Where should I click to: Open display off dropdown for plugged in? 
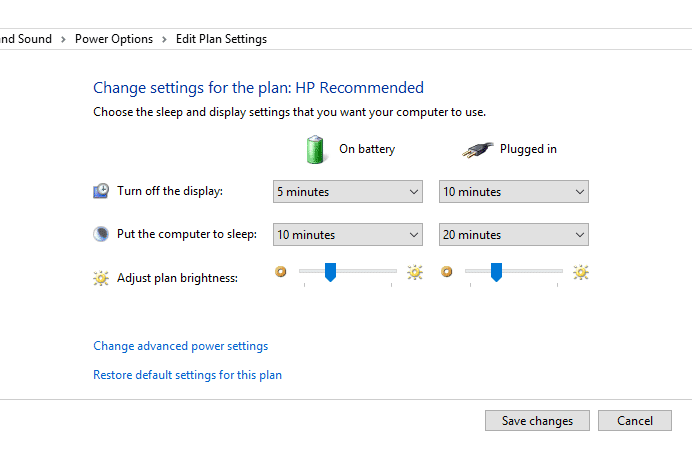(x=513, y=192)
